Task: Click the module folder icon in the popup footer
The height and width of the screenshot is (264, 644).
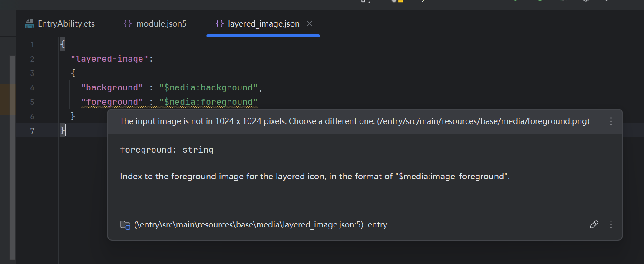Action: coord(125,225)
